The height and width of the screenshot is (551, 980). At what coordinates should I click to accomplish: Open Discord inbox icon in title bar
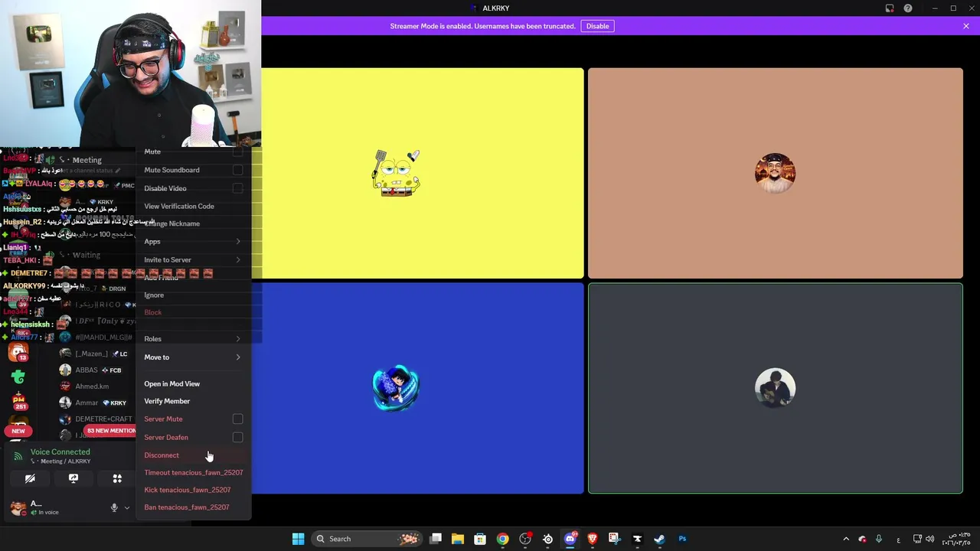click(x=890, y=8)
